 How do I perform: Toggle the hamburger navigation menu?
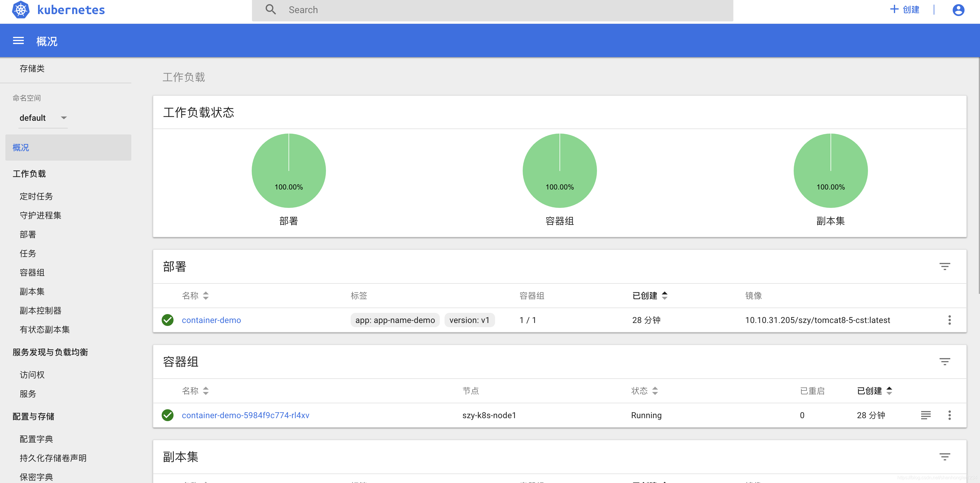[x=18, y=41]
